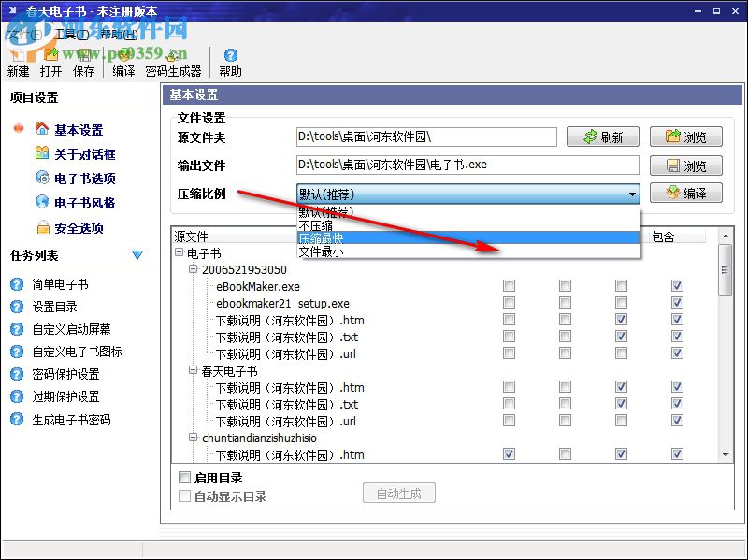The image size is (748, 560).
Task: Collapse the 电子书 root tree node
Action: pyautogui.click(x=180, y=252)
